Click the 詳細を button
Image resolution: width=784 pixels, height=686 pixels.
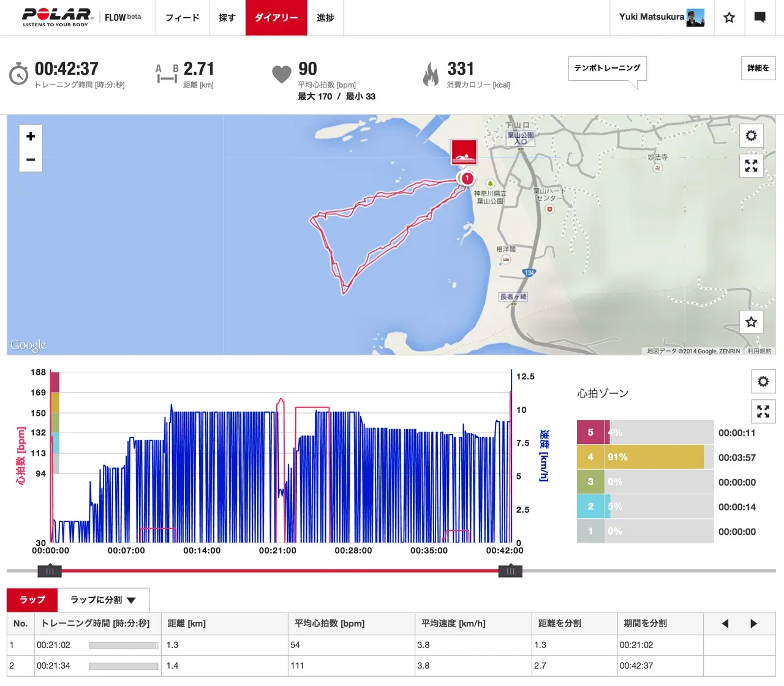758,69
